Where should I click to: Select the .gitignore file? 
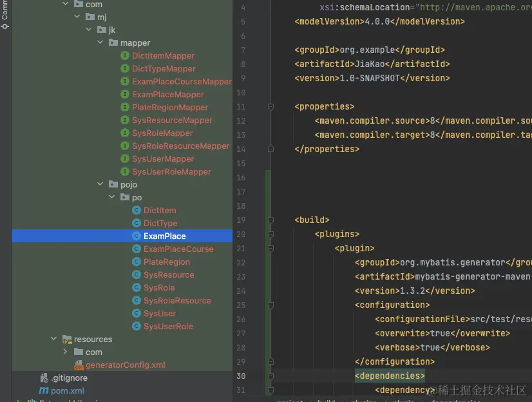(70, 378)
